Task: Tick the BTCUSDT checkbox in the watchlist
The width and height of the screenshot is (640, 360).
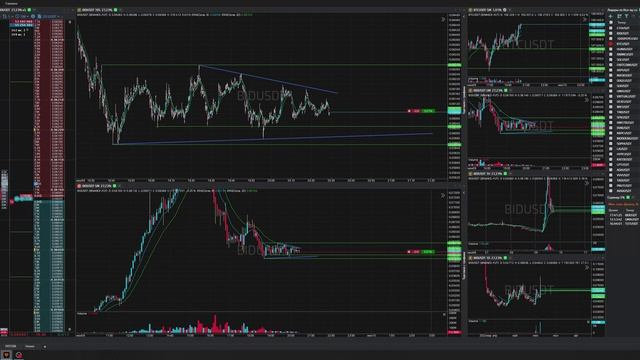Action: [x=611, y=44]
